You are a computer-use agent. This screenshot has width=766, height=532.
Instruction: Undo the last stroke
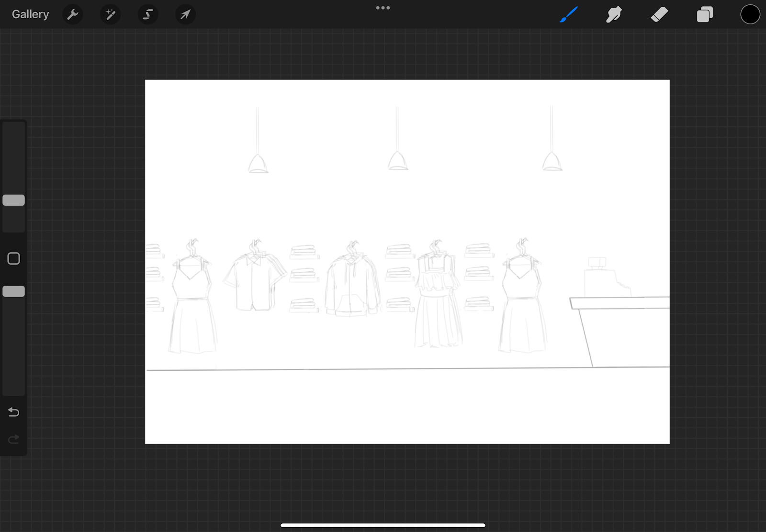(14, 412)
